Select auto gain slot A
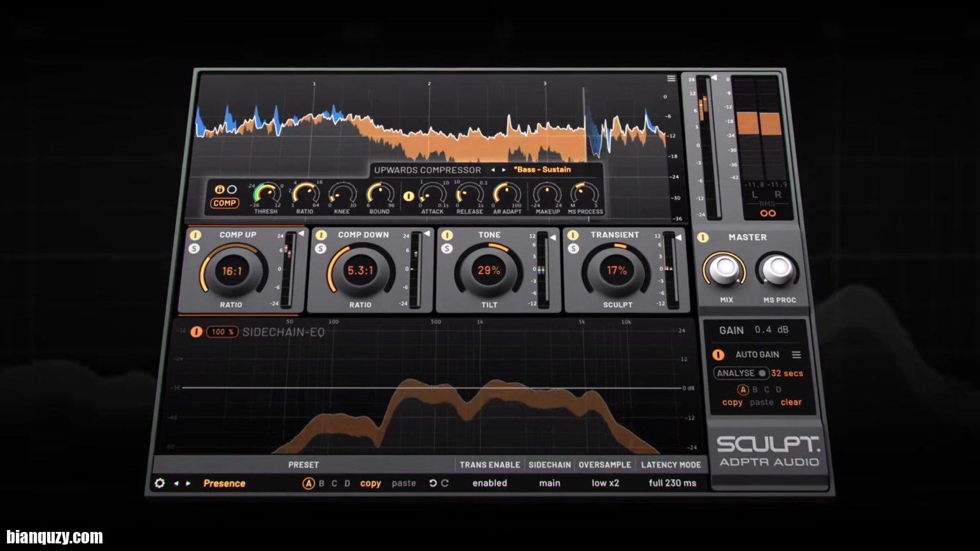 point(743,389)
